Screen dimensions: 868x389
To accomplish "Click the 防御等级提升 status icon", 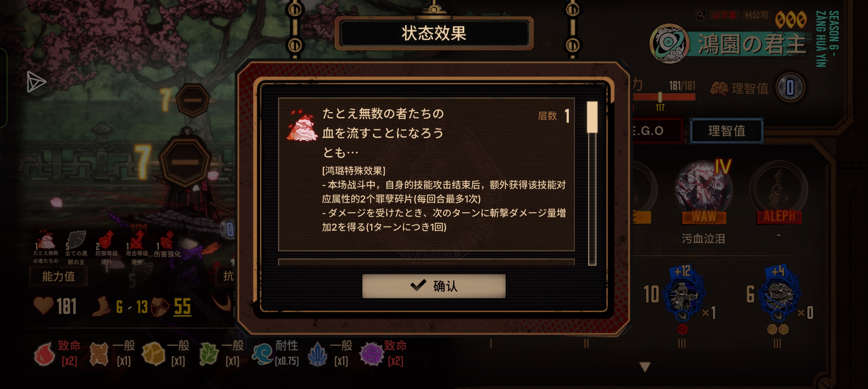I will click(106, 240).
